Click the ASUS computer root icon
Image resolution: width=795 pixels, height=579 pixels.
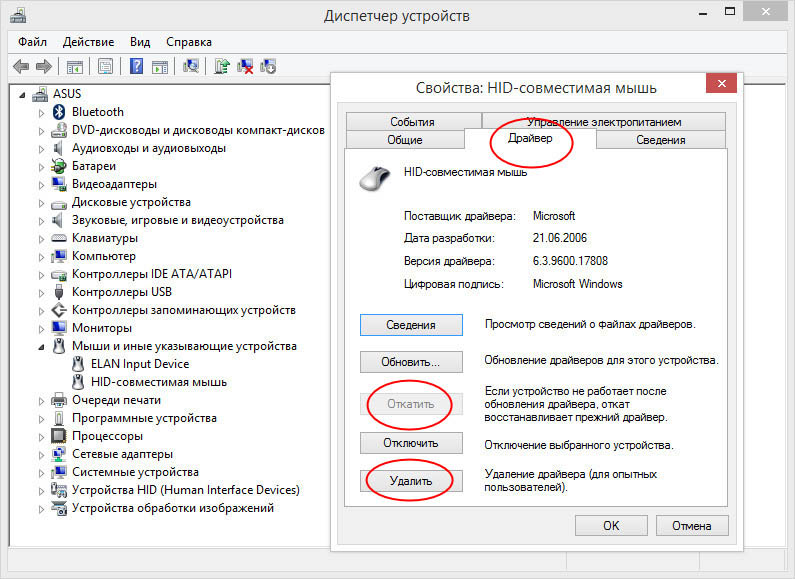tap(40, 94)
